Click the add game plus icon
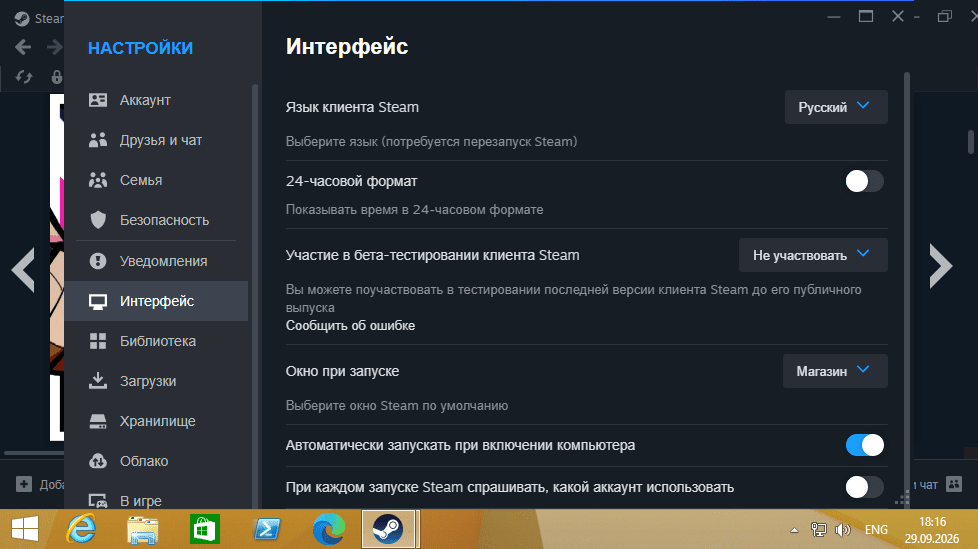The image size is (978, 549). point(24,484)
